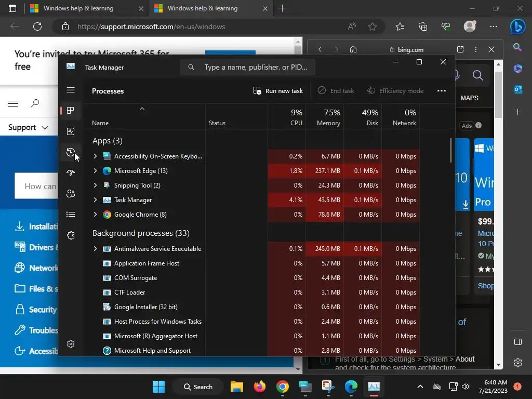532x399 pixels.
Task: Open Google Chrome from the taskbar
Action: pyautogui.click(x=283, y=387)
